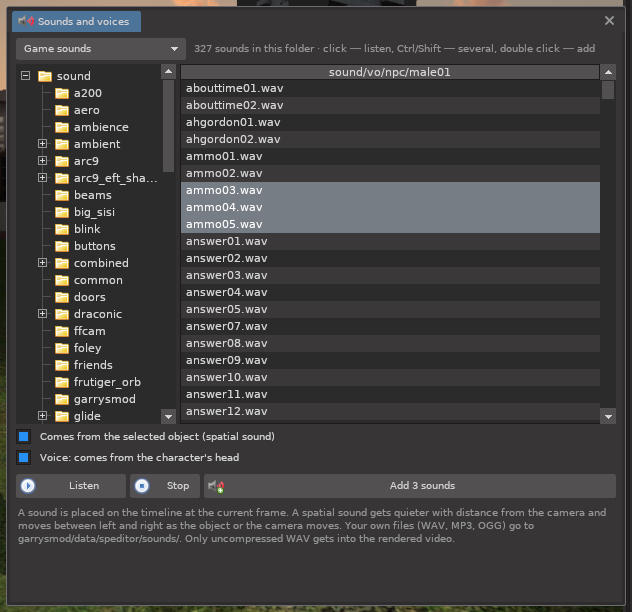Viewport: 632px width, 612px height.
Task: Select answer12.wav
Action: coord(390,411)
